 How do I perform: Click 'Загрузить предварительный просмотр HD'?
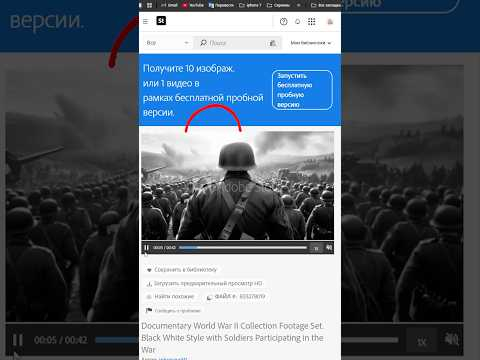[204, 283]
